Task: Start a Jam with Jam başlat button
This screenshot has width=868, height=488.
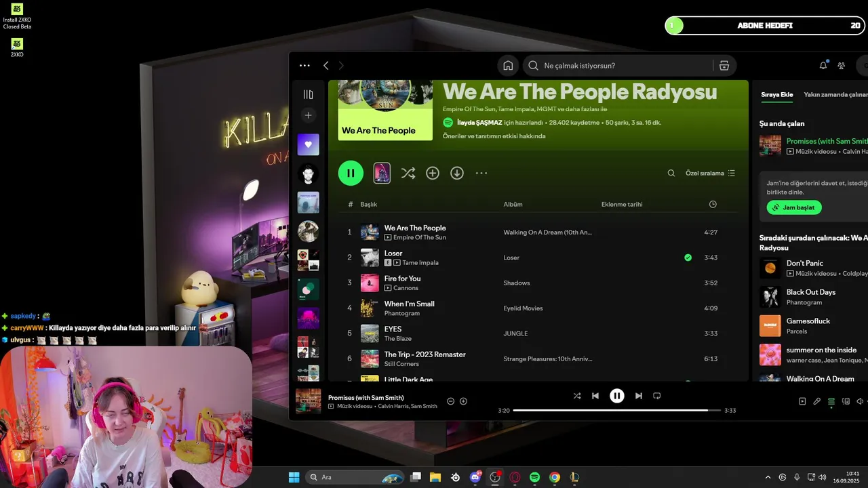Action: (x=794, y=207)
